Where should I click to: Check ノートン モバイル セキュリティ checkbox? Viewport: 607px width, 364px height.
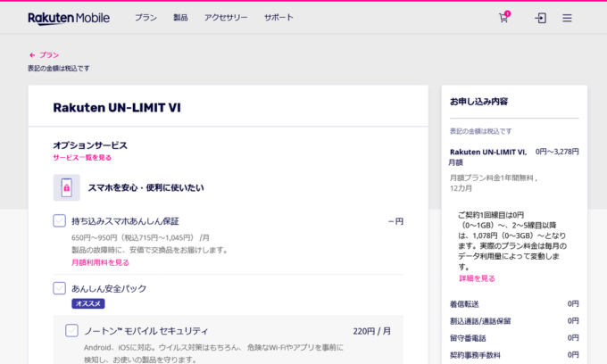pos(71,331)
